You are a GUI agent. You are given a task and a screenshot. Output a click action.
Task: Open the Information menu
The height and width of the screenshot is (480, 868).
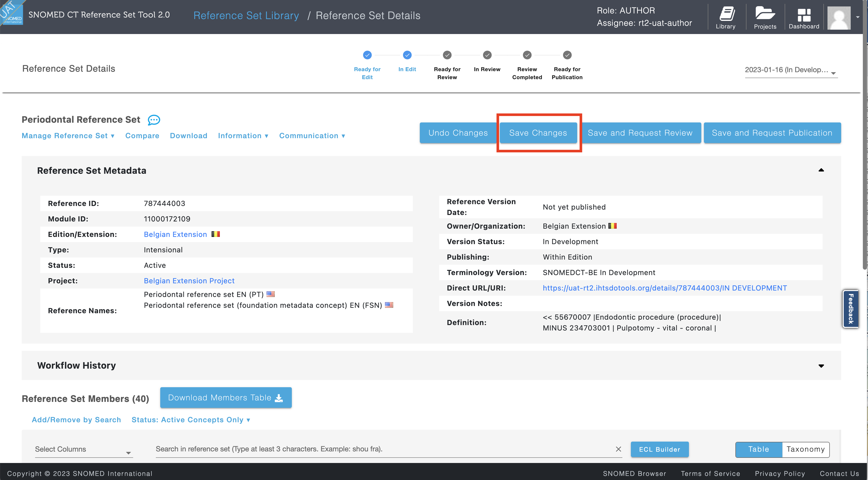(x=243, y=136)
